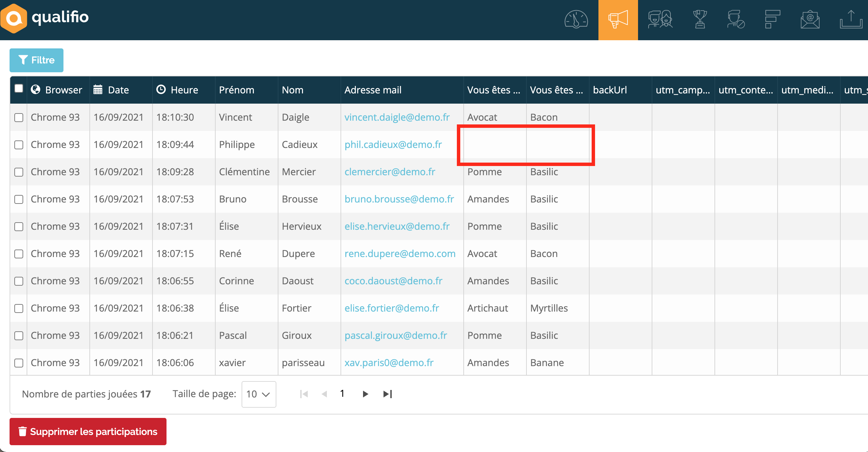Select the Pascal Giroux row checkbox
This screenshot has height=452, width=868.
click(19, 336)
